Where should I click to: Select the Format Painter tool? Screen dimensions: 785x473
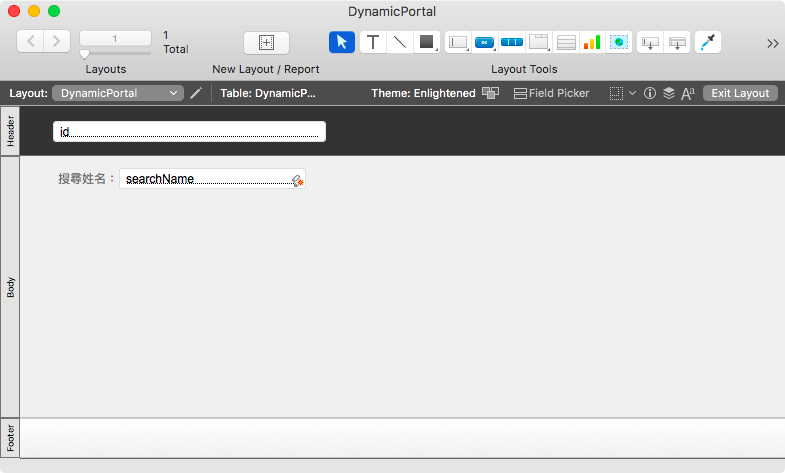click(708, 42)
